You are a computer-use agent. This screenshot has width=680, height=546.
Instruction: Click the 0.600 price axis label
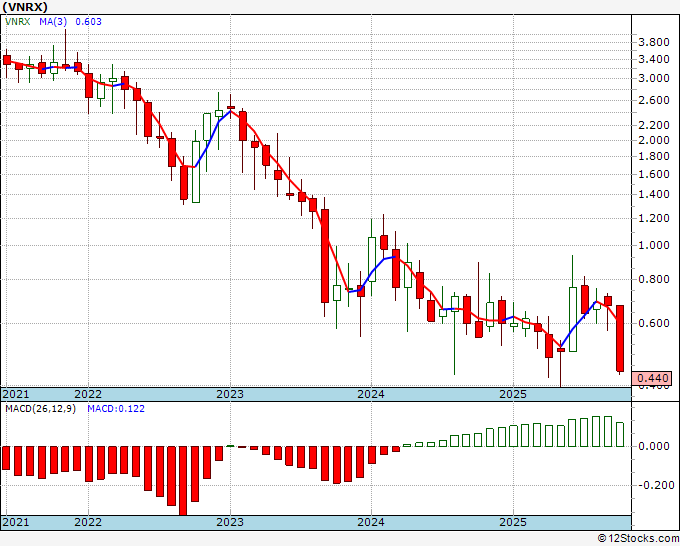[x=654, y=323]
